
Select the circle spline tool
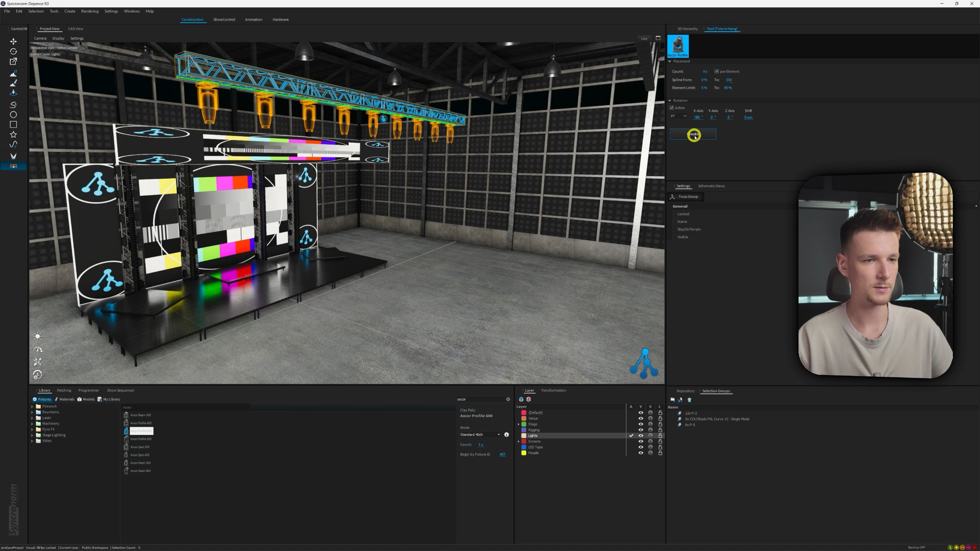click(13, 115)
